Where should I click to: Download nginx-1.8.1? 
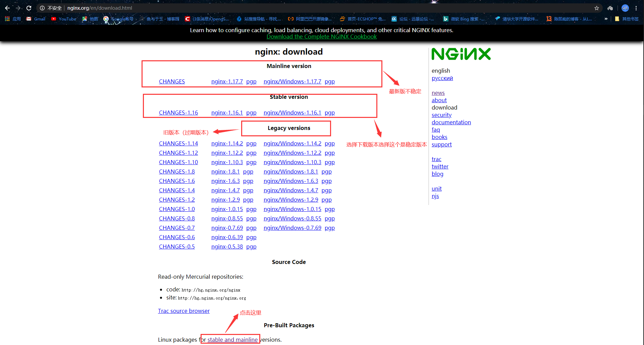[x=225, y=171]
